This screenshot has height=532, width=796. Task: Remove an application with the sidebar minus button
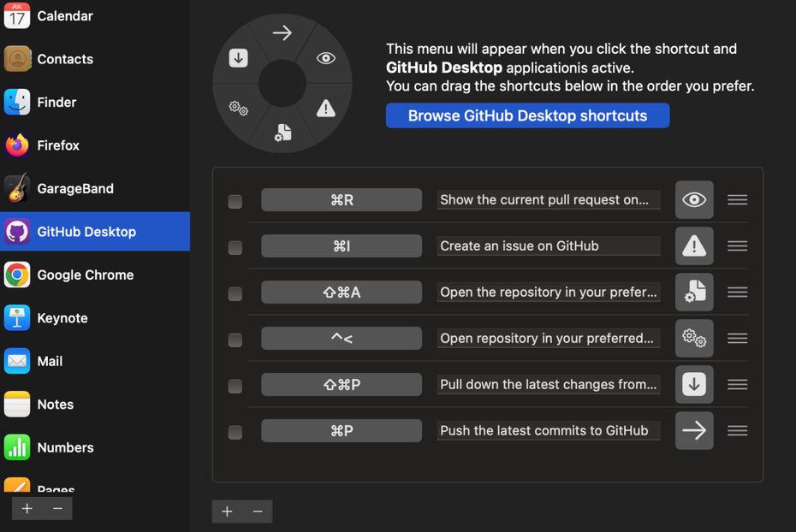[x=57, y=508]
